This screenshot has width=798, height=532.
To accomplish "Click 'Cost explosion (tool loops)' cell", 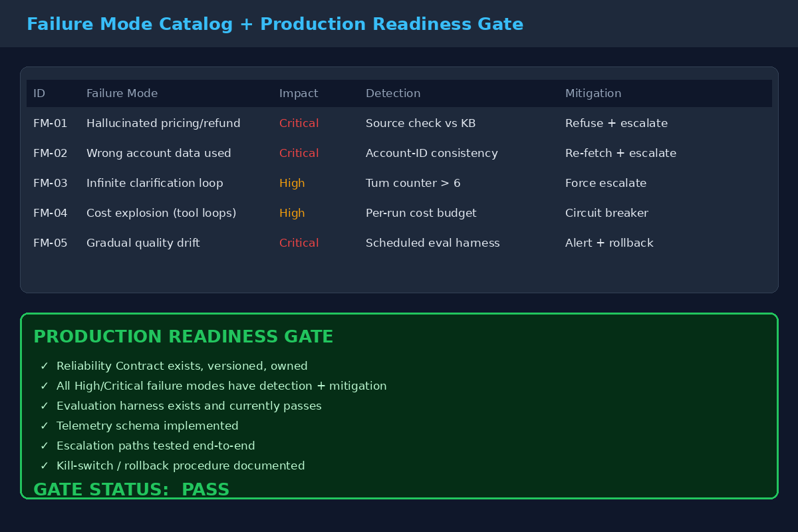I will click(162, 213).
